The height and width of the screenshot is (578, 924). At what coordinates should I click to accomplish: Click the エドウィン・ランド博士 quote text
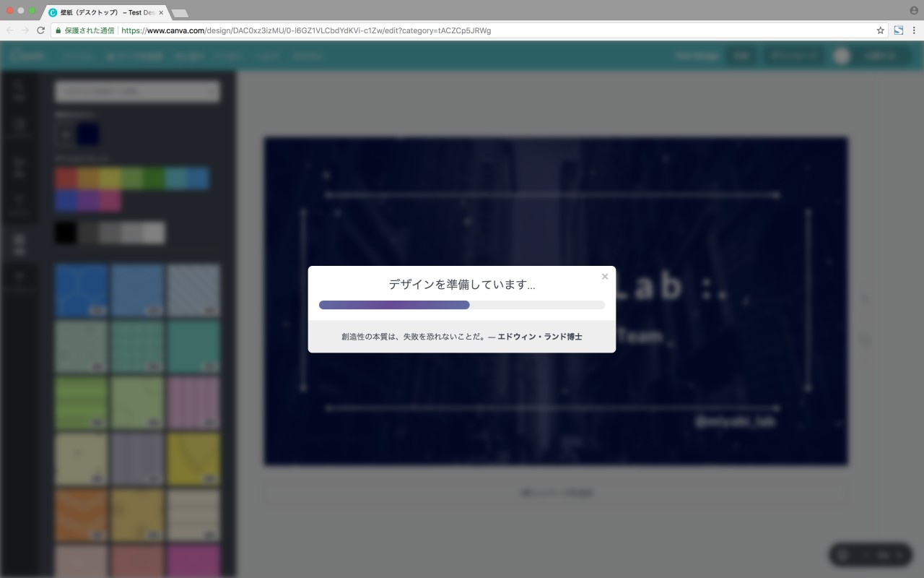[540, 337]
